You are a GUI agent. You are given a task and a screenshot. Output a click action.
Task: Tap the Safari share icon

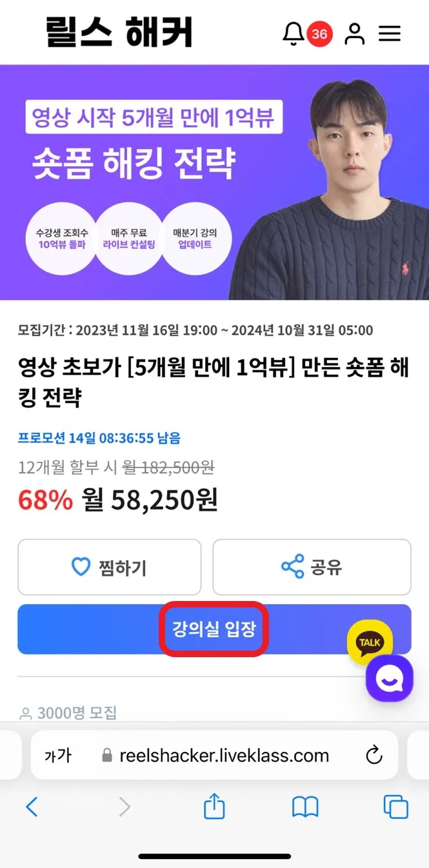214,806
